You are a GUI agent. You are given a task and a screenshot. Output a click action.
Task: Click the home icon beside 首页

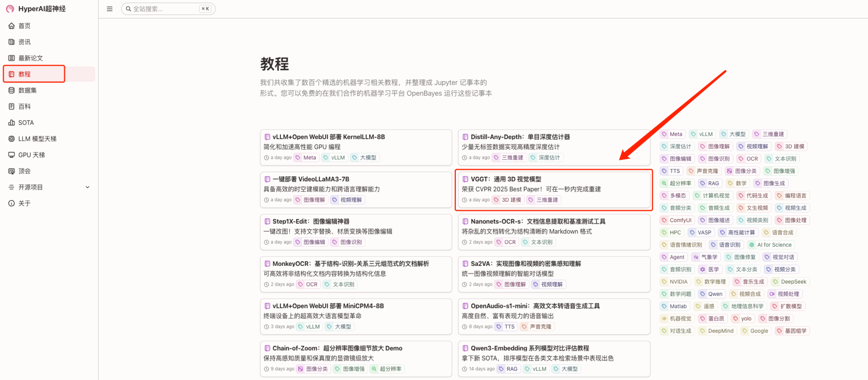point(12,26)
